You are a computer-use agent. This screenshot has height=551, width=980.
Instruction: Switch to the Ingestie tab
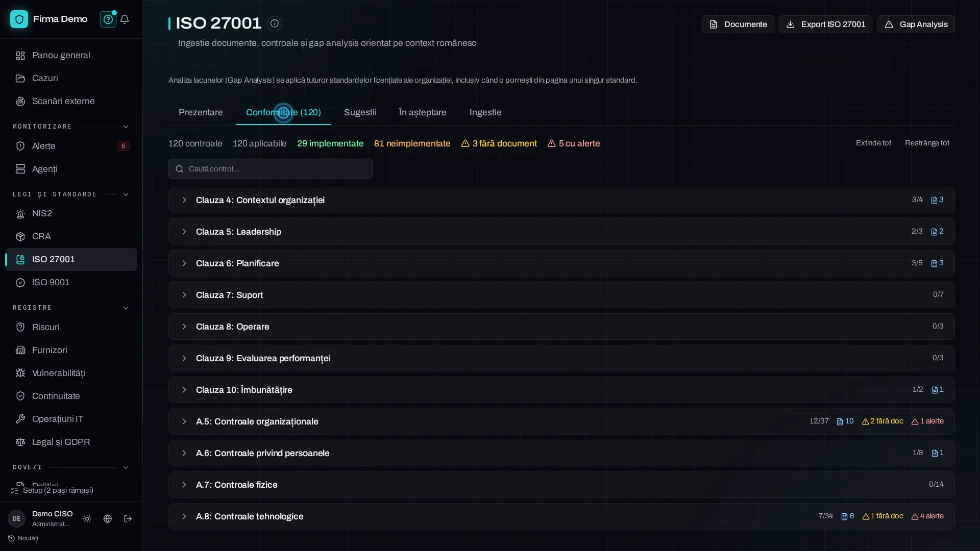(x=485, y=112)
